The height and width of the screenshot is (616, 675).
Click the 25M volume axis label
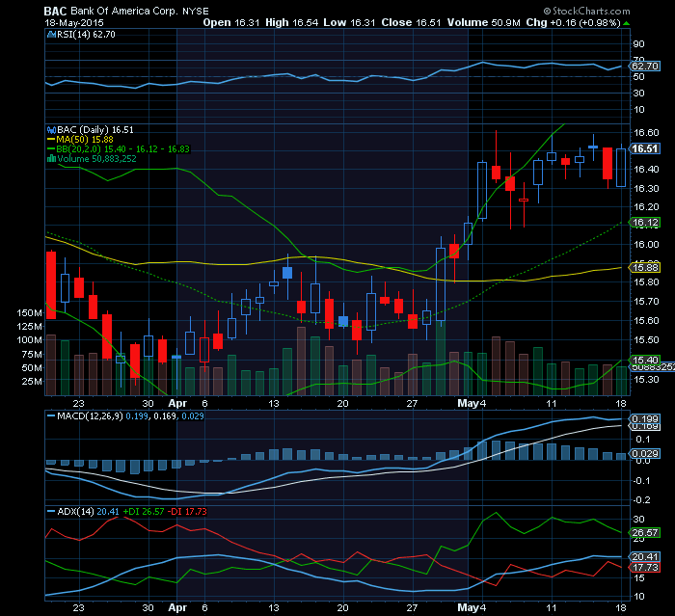coord(32,382)
